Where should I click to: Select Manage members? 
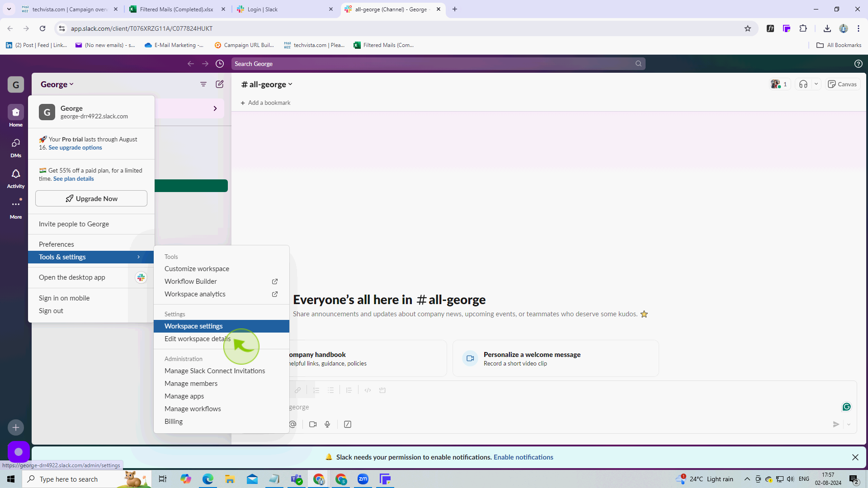point(222,384)
